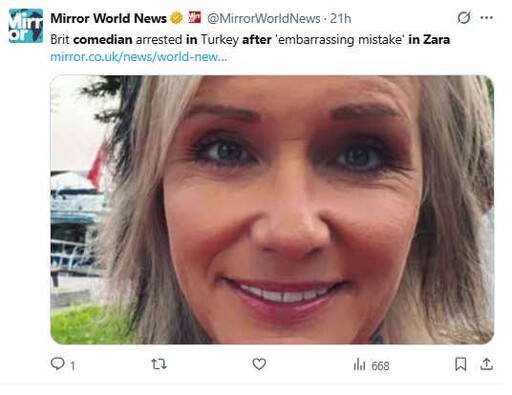Open the woman's photo in the tweet
512x395 pixels.
pos(272,210)
